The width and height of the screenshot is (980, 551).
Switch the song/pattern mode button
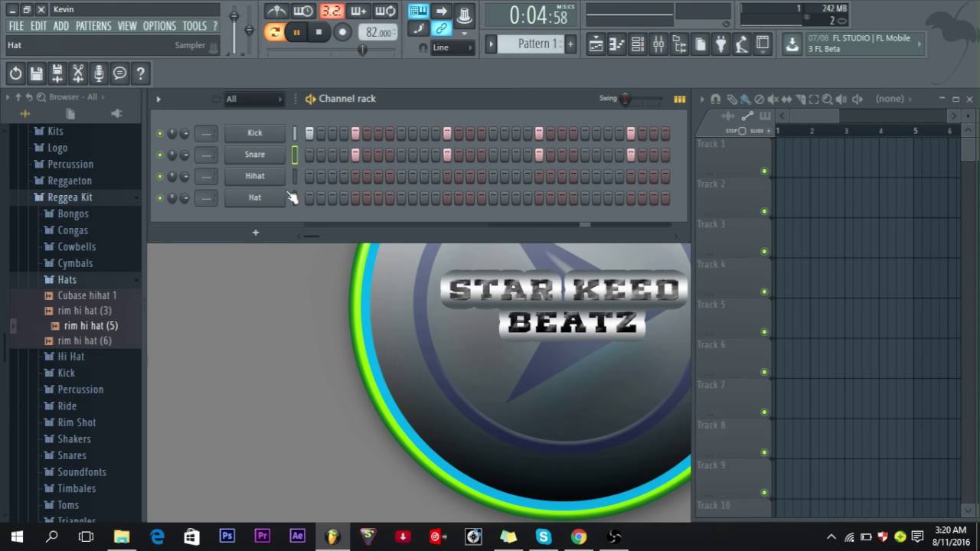click(x=274, y=32)
